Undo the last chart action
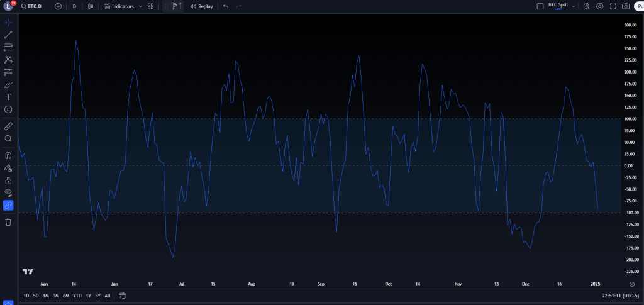This screenshot has width=644, height=305. 226,6
